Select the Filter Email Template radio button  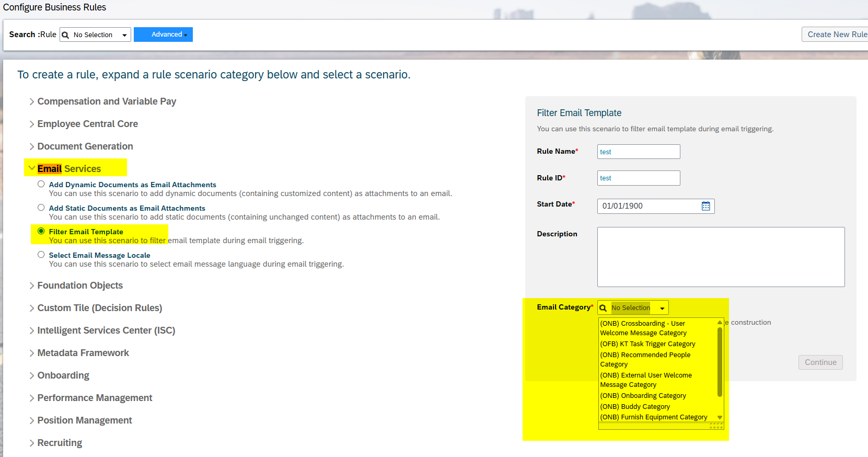tap(41, 231)
